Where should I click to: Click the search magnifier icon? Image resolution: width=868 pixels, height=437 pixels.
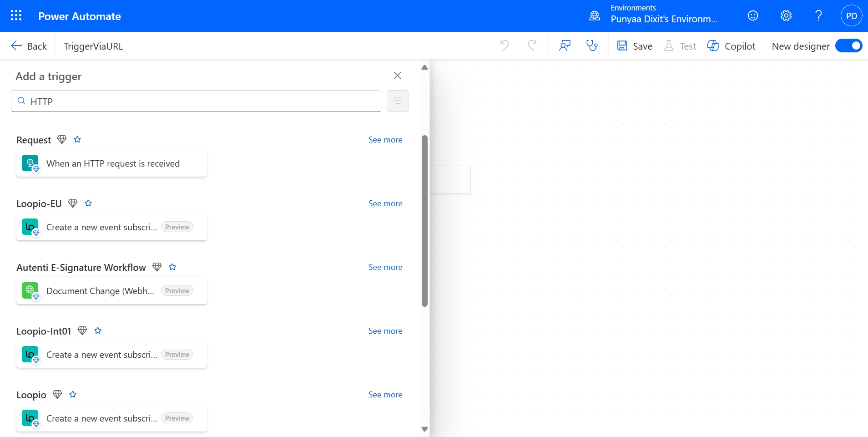21,101
